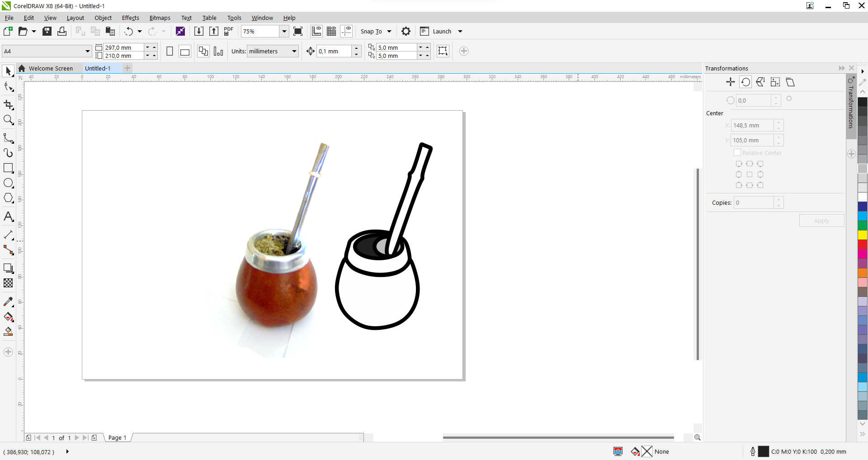Select the Transparency tool

click(x=8, y=283)
